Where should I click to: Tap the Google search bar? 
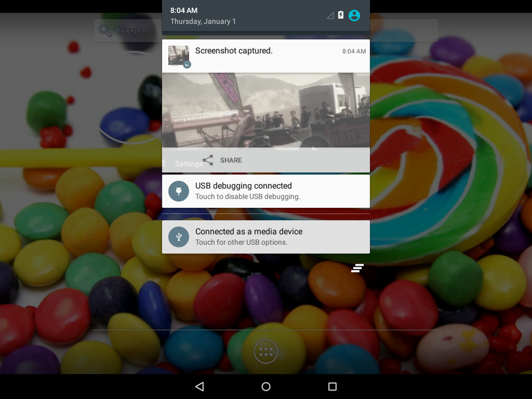pos(266,30)
